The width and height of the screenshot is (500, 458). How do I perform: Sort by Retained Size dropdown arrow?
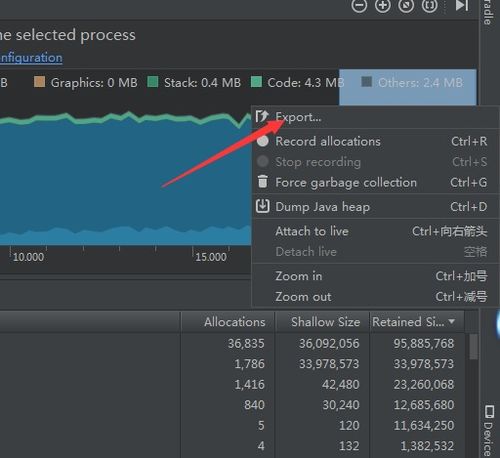pyautogui.click(x=452, y=321)
